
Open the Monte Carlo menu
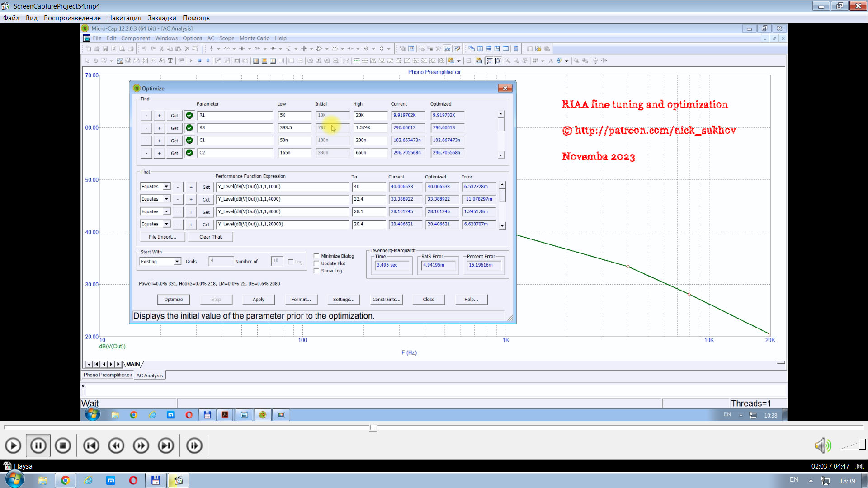[255, 38]
